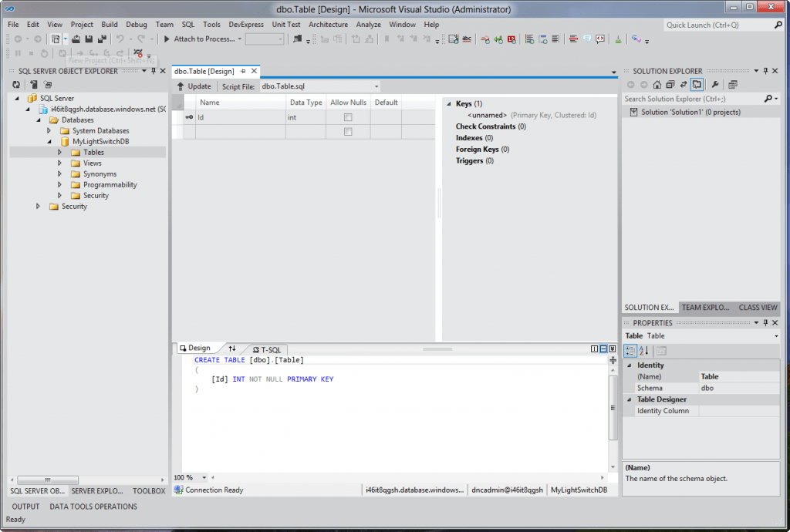
Task: Click the Update button
Action: click(194, 86)
